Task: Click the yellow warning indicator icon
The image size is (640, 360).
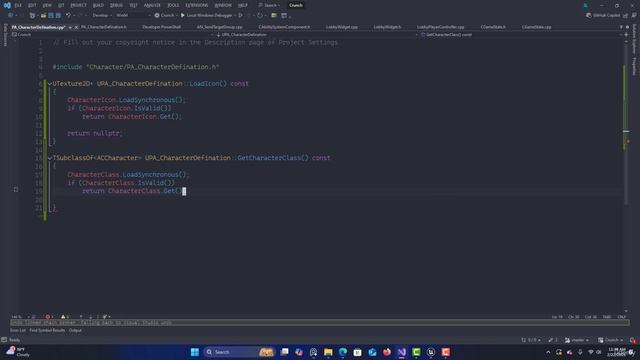Action: click(63, 317)
